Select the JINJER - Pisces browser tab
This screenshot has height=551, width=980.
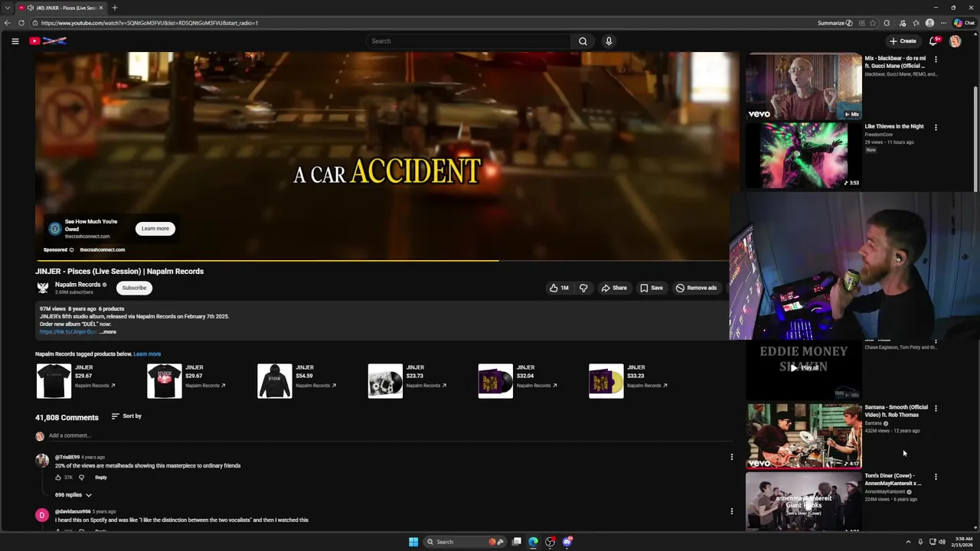point(61,8)
